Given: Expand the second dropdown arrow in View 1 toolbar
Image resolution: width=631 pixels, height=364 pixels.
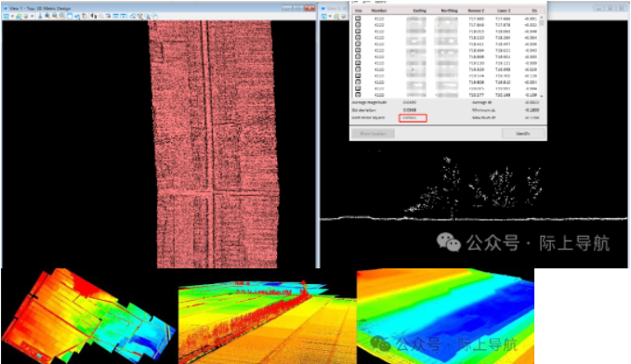Looking at the screenshot, I should (32, 16).
